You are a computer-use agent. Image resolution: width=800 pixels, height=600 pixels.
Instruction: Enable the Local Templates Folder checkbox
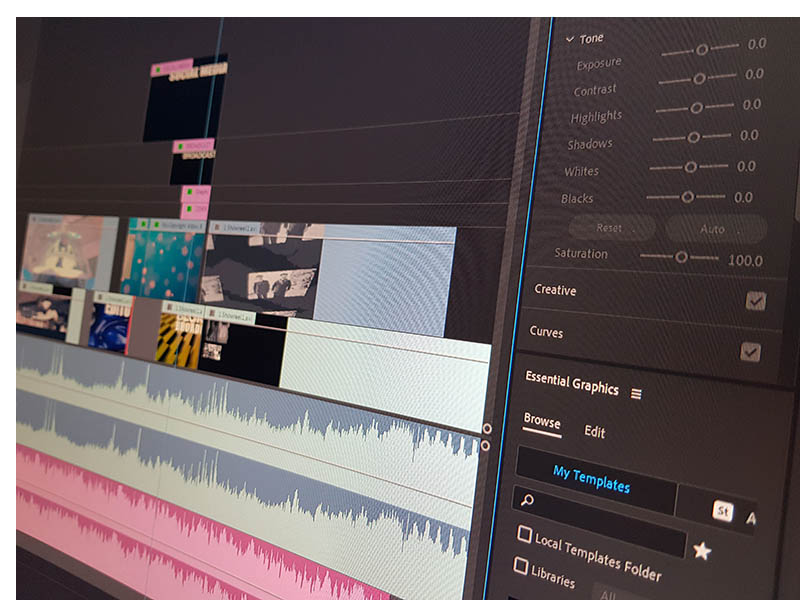524,534
